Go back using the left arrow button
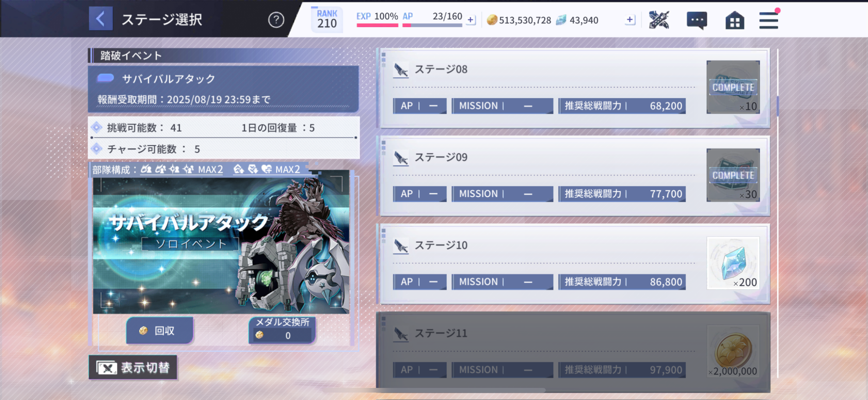Image resolution: width=868 pixels, height=400 pixels. [x=101, y=19]
